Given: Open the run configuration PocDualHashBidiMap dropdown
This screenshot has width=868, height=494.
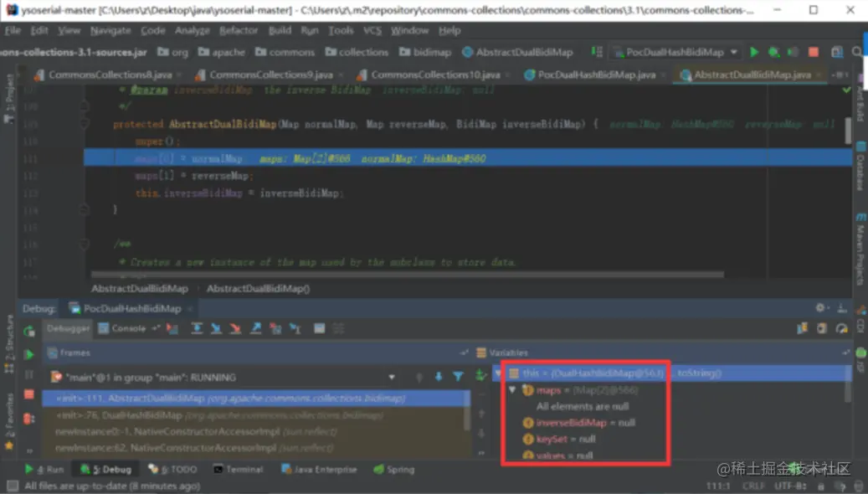Looking at the screenshot, I should coord(675,52).
